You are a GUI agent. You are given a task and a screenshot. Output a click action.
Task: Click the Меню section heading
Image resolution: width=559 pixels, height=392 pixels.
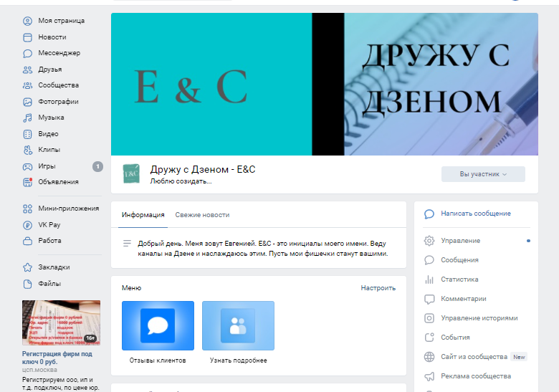point(132,288)
